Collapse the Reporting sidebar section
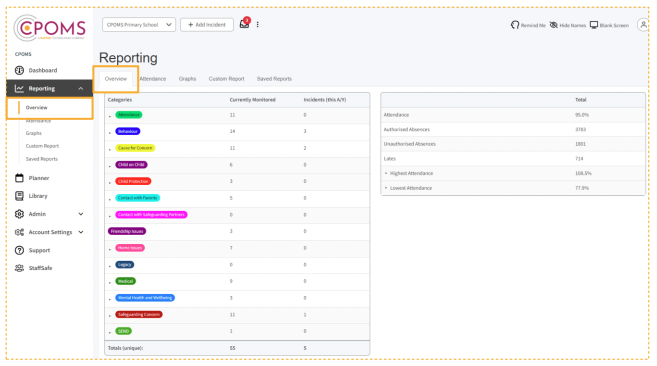This screenshot has width=657, height=366. (x=80, y=88)
